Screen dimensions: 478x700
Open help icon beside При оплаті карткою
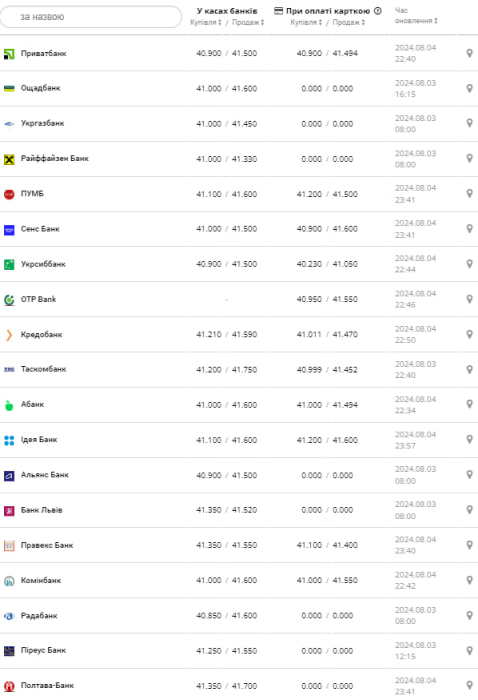pos(378,11)
